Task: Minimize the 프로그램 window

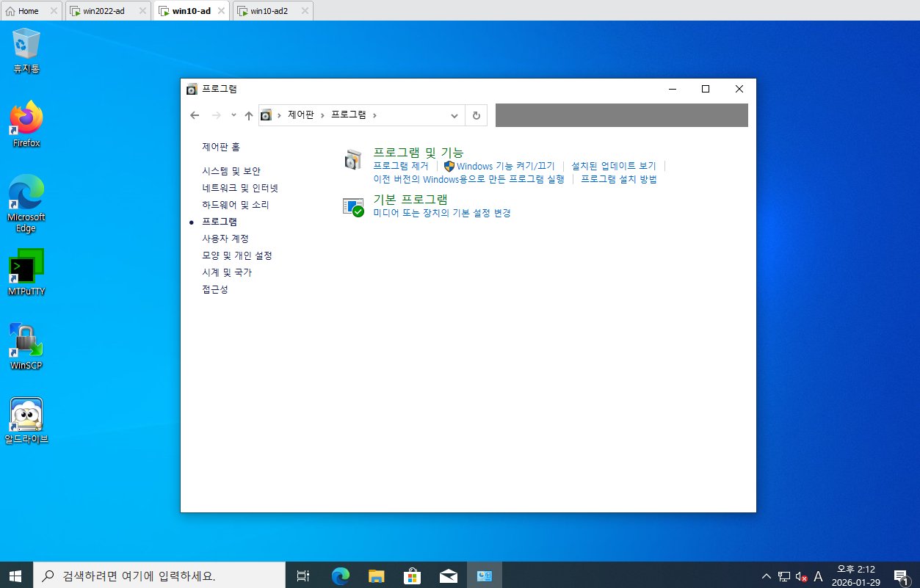Action: [672, 89]
